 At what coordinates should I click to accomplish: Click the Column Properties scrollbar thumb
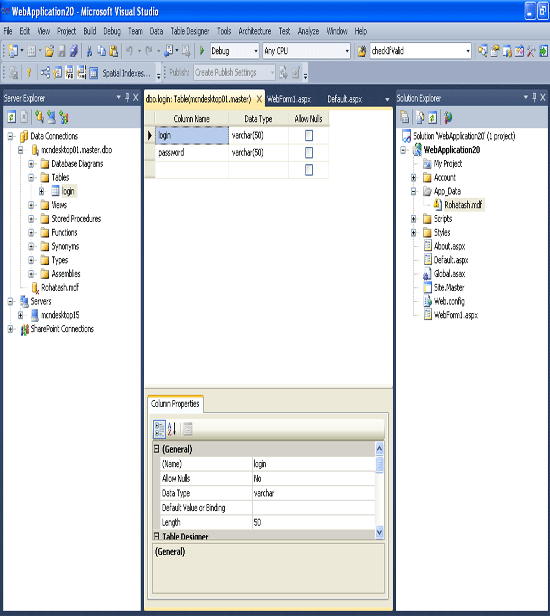[380, 465]
